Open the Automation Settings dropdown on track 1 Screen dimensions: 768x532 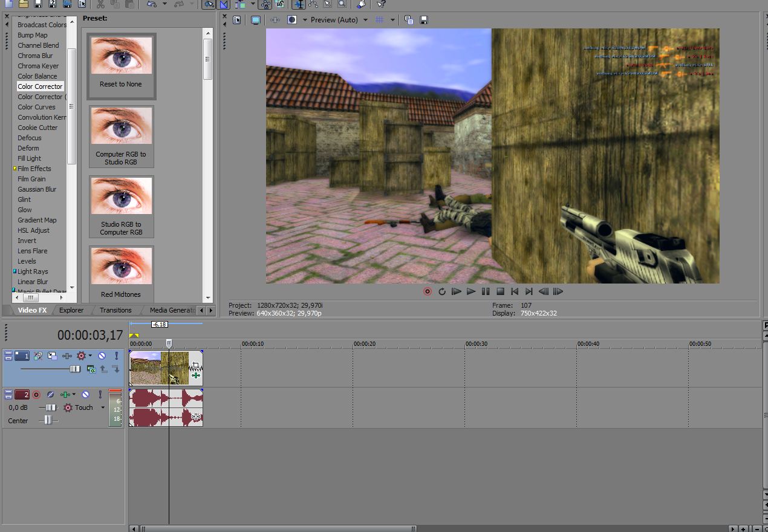click(91, 356)
